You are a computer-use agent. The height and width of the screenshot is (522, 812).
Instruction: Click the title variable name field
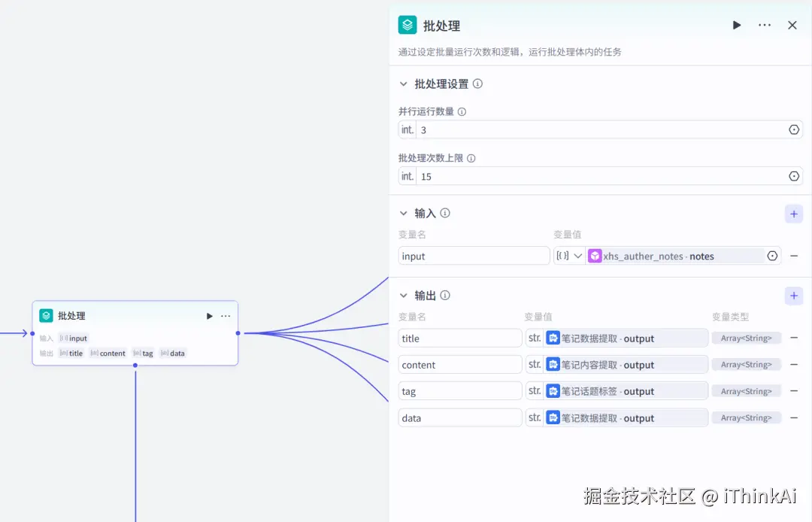pos(459,338)
